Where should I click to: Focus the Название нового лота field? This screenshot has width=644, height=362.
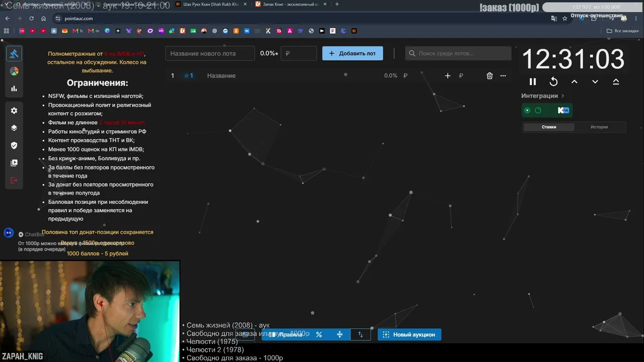(210, 53)
